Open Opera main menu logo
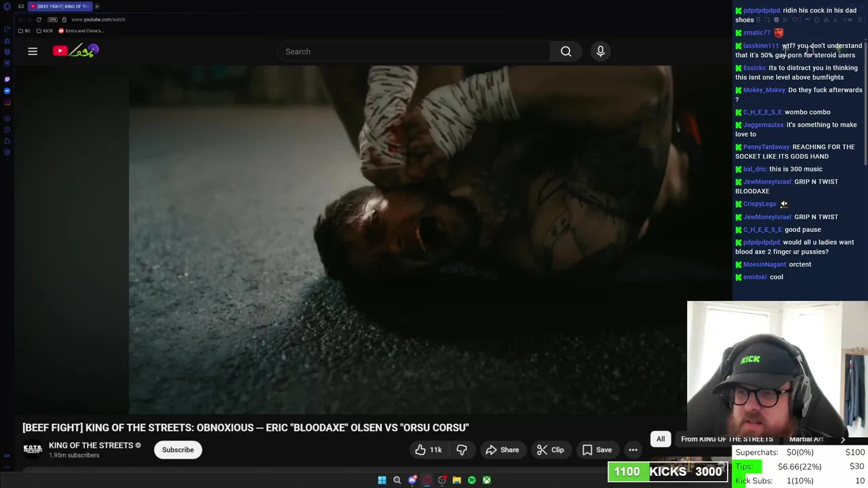 pyautogui.click(x=7, y=6)
